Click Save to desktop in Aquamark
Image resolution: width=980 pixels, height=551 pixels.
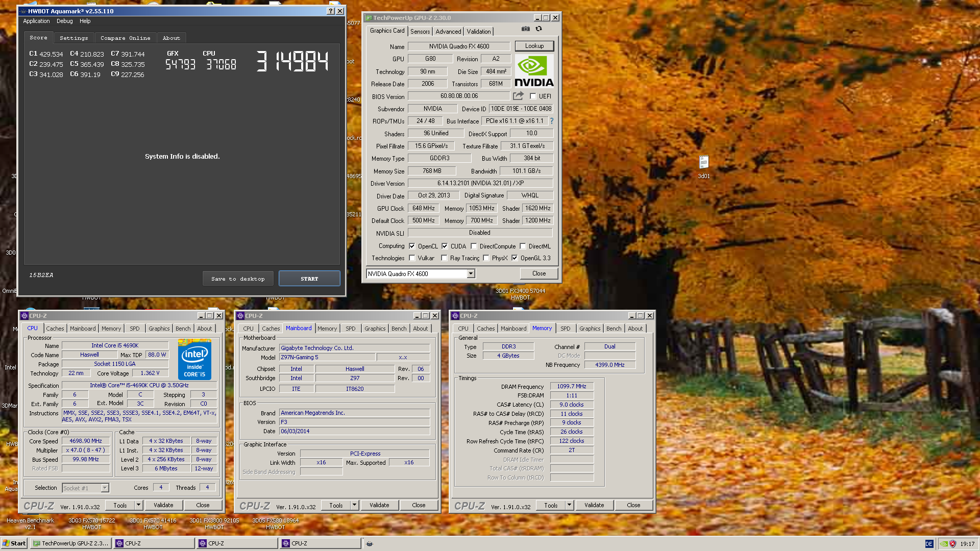click(238, 279)
